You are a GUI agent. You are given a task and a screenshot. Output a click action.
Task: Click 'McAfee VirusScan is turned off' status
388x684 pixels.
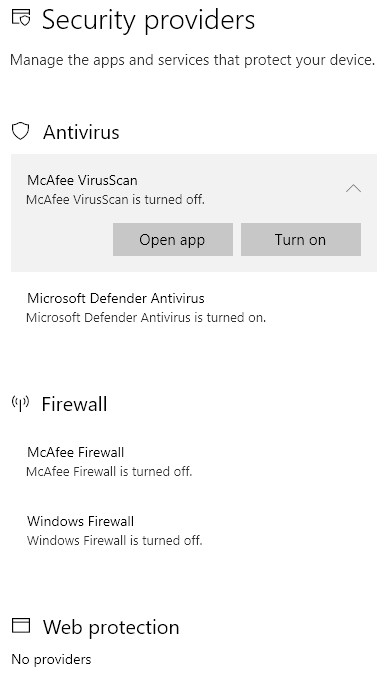click(x=115, y=199)
